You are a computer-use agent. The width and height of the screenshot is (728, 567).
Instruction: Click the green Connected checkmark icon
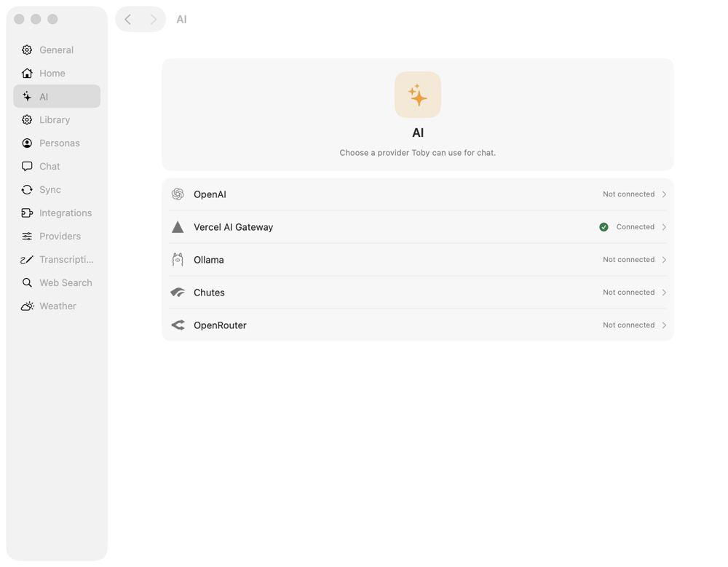point(604,226)
